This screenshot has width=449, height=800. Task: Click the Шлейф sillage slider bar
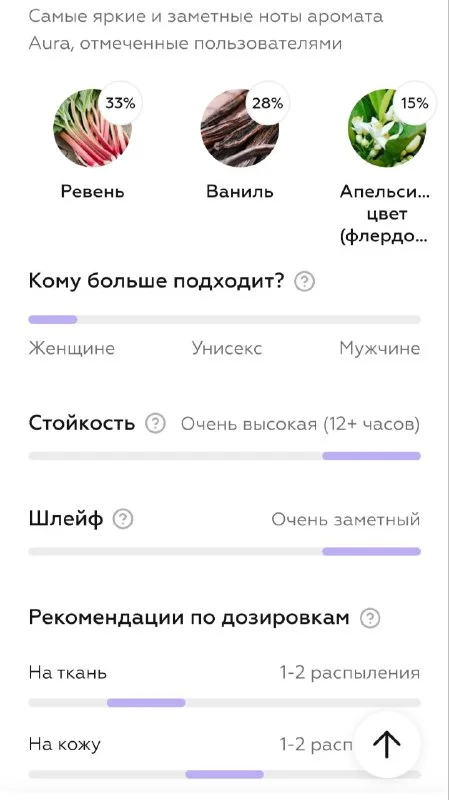tap(224, 552)
